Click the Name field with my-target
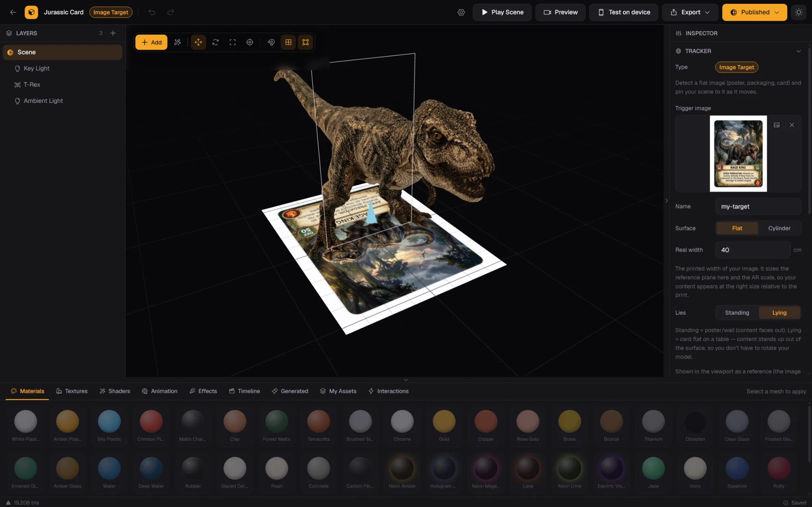This screenshot has width=812, height=507. coord(758,207)
